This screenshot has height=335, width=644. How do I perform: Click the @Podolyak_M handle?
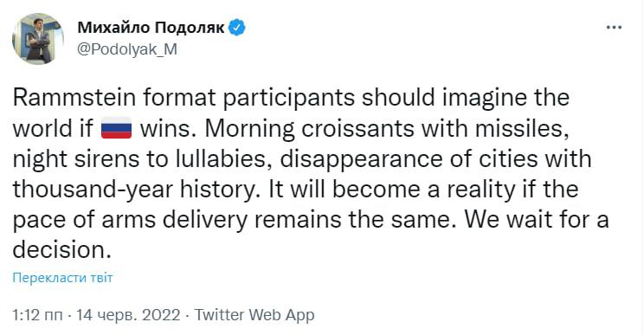127,49
